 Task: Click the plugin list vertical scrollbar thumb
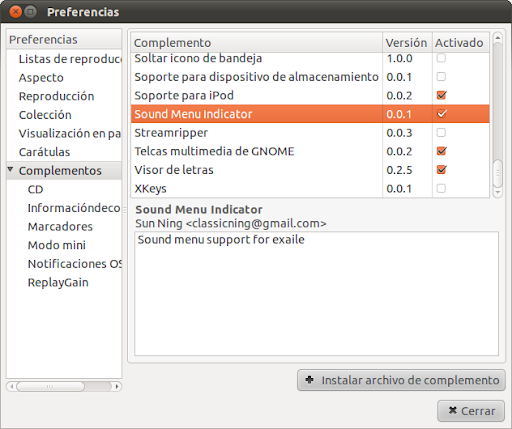(x=497, y=173)
